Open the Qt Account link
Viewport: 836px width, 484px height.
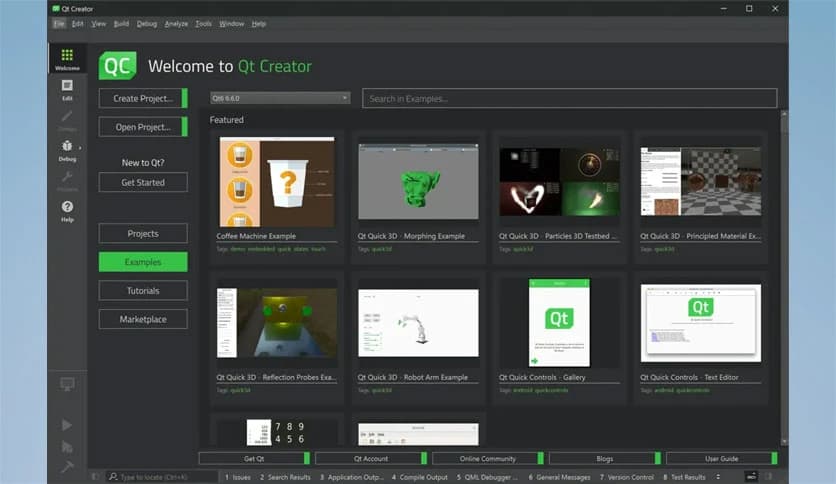tap(371, 458)
